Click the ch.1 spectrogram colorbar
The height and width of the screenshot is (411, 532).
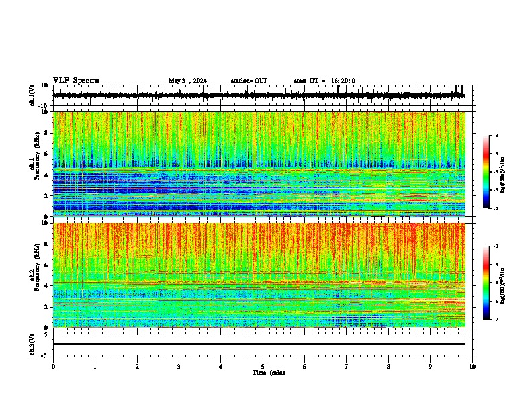(486, 172)
